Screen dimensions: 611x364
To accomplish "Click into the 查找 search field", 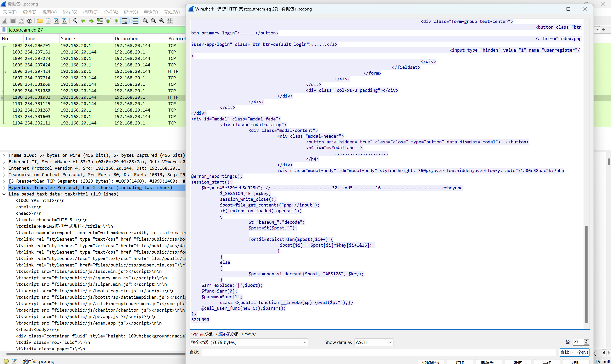I will click(379, 352).
